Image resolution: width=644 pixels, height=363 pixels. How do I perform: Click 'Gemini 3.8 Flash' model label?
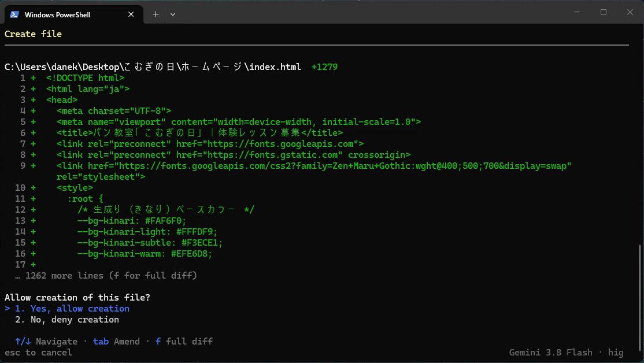click(550, 353)
